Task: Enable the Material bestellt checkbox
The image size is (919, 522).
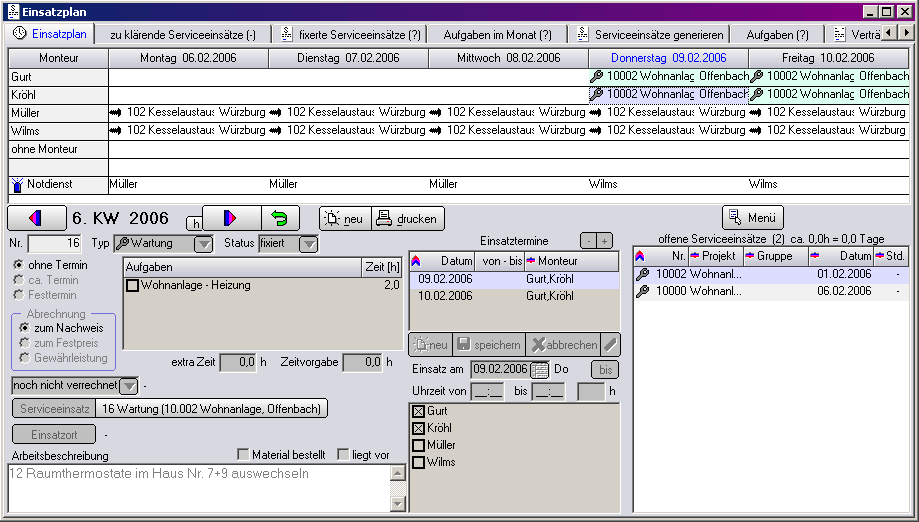Action: 243,455
